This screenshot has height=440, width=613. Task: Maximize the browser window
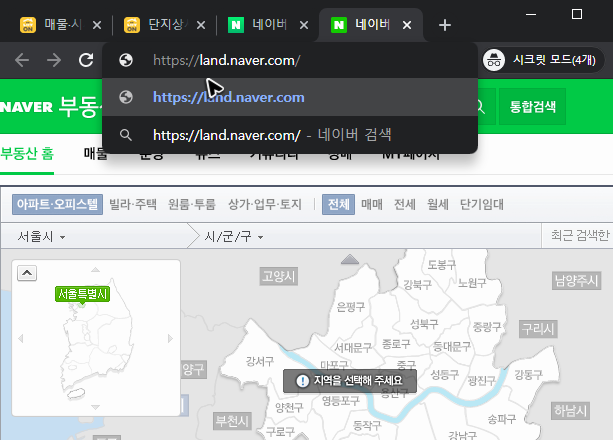[x=577, y=14]
